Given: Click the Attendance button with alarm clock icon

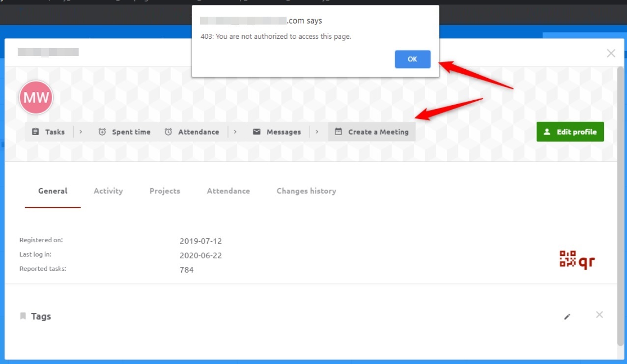Looking at the screenshot, I should click(x=192, y=132).
